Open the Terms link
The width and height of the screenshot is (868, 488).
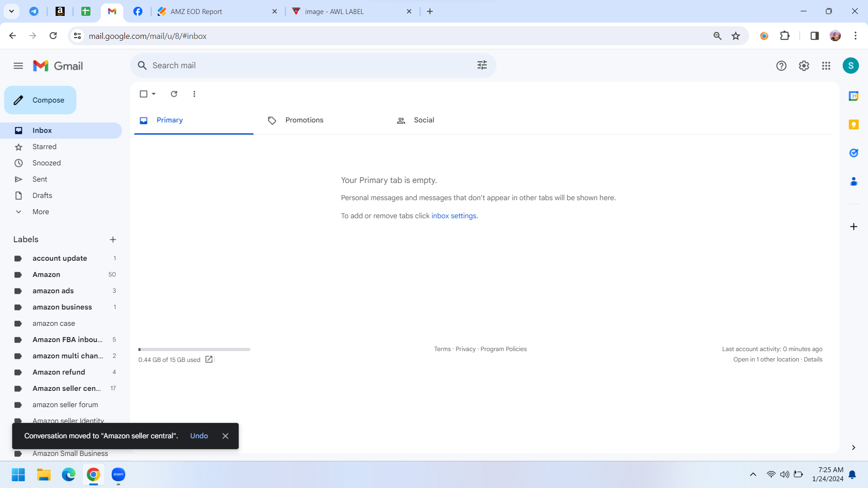(442, 349)
